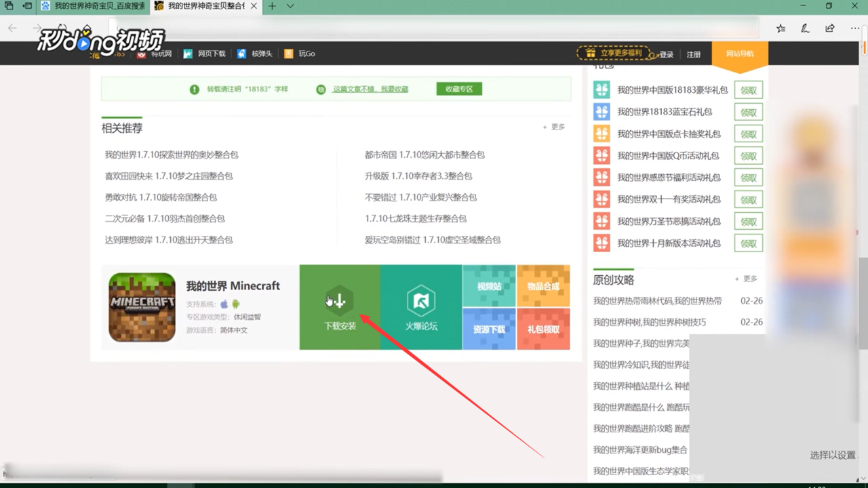Click 更多 beside 相关推荐
Viewport: 868px width, 488px height.
554,127
